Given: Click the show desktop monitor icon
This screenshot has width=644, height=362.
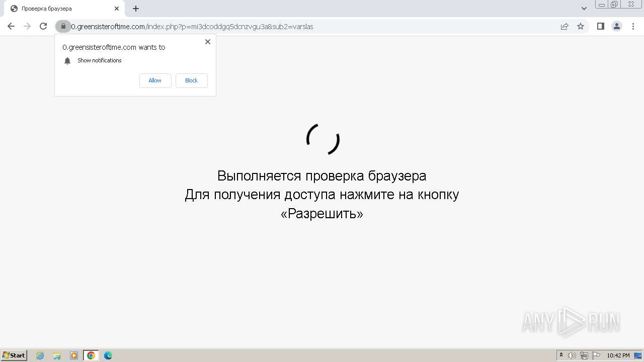Looking at the screenshot, I should (x=638, y=355).
